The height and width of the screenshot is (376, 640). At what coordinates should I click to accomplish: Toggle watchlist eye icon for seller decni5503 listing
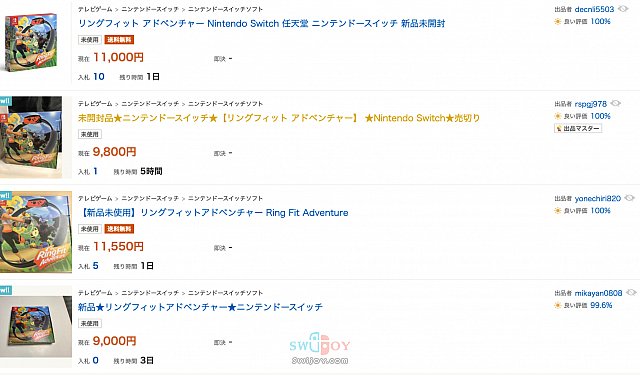tap(623, 9)
